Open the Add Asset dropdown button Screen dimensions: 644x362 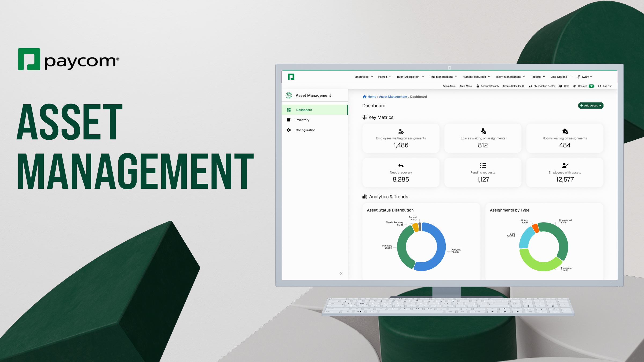tap(591, 106)
